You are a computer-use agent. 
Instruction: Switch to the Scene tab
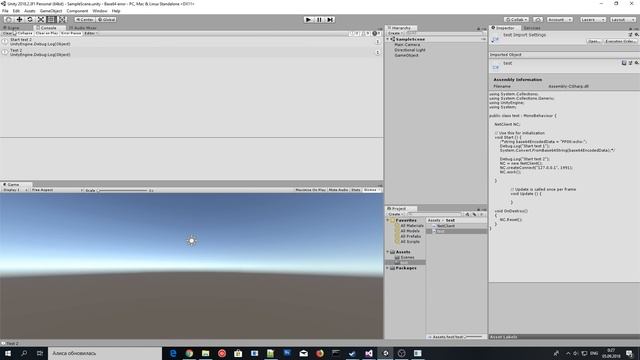coord(13,28)
